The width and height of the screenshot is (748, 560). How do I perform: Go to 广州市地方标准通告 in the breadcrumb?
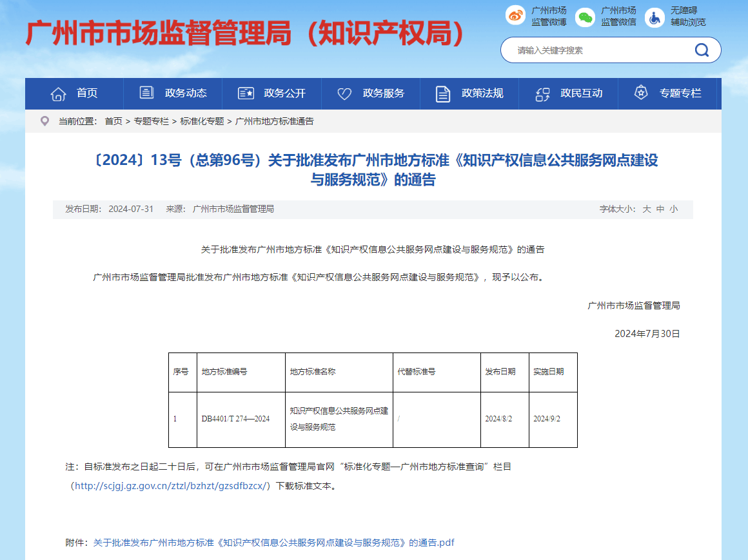coord(275,121)
